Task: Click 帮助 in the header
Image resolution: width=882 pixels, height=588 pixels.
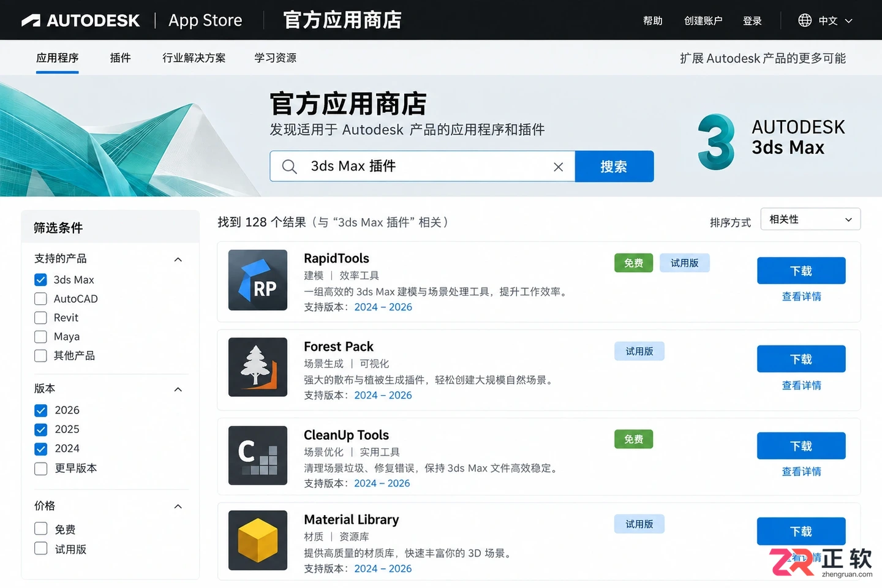Action: (x=653, y=21)
